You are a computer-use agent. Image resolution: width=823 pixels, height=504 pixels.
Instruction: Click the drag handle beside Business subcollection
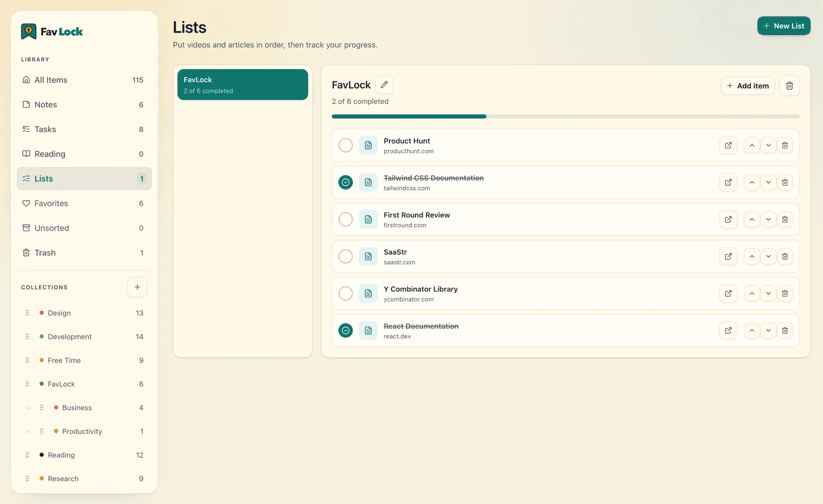click(x=42, y=408)
